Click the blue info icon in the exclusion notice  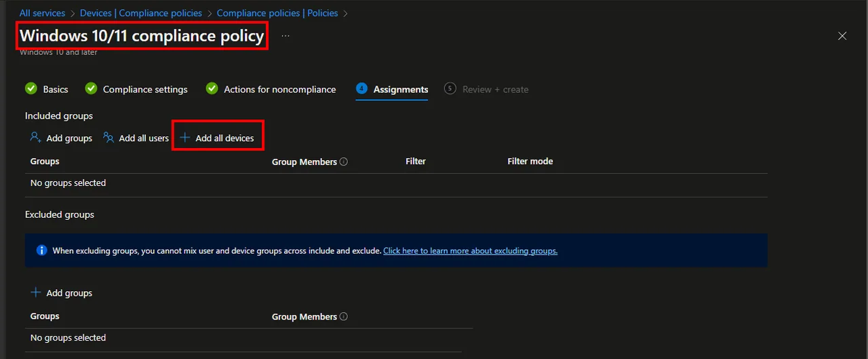tap(41, 250)
